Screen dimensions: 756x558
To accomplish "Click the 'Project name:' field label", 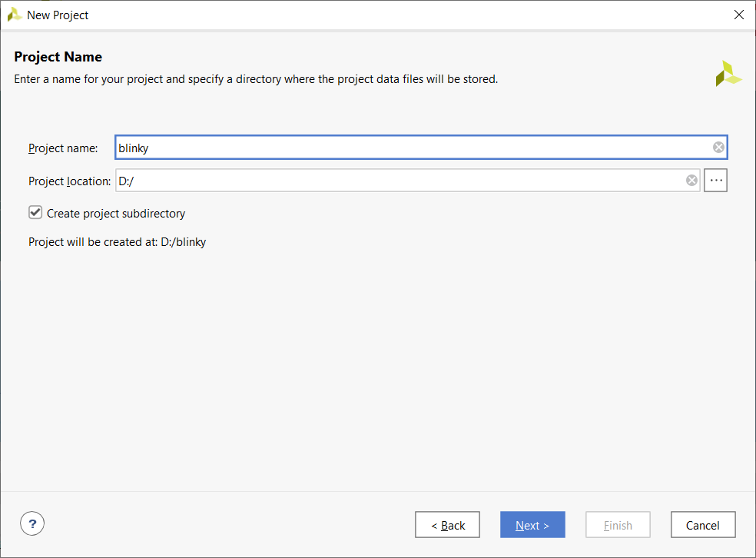I will click(63, 148).
